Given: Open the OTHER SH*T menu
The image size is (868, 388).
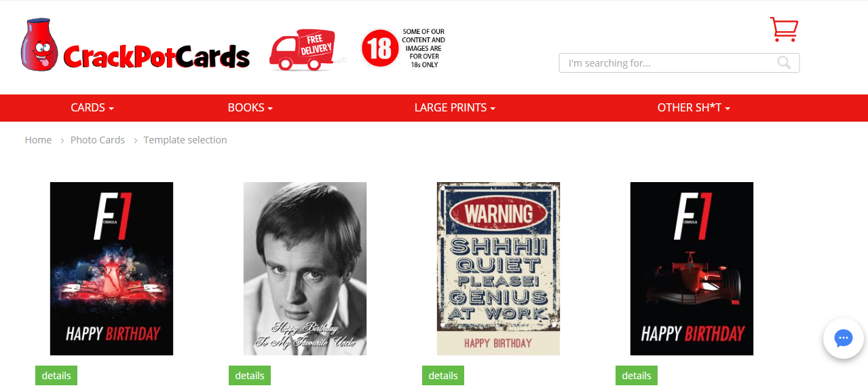Looking at the screenshot, I should 694,107.
